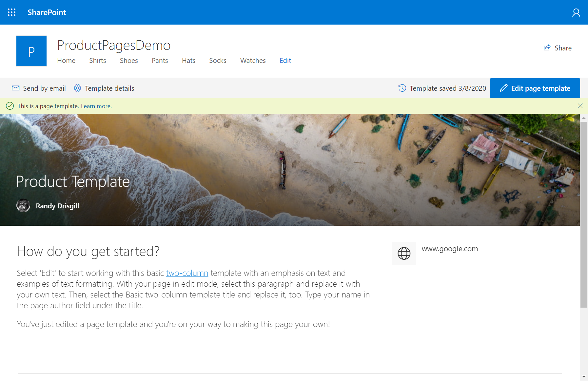Click the green checkmark in the banner
This screenshot has width=588, height=381.
[10, 106]
